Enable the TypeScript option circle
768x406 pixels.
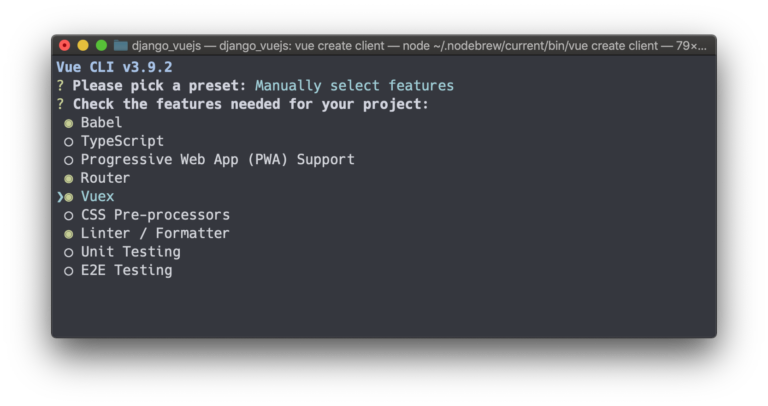(69, 142)
